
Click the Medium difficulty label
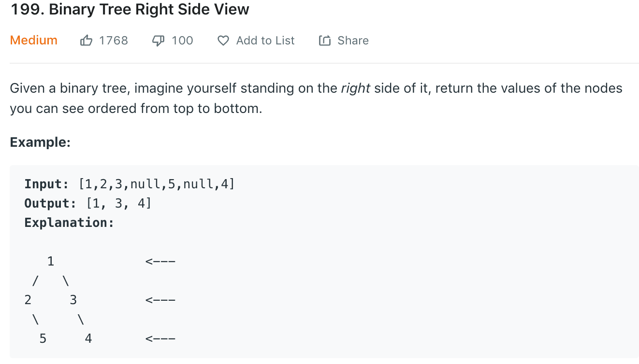coord(34,40)
